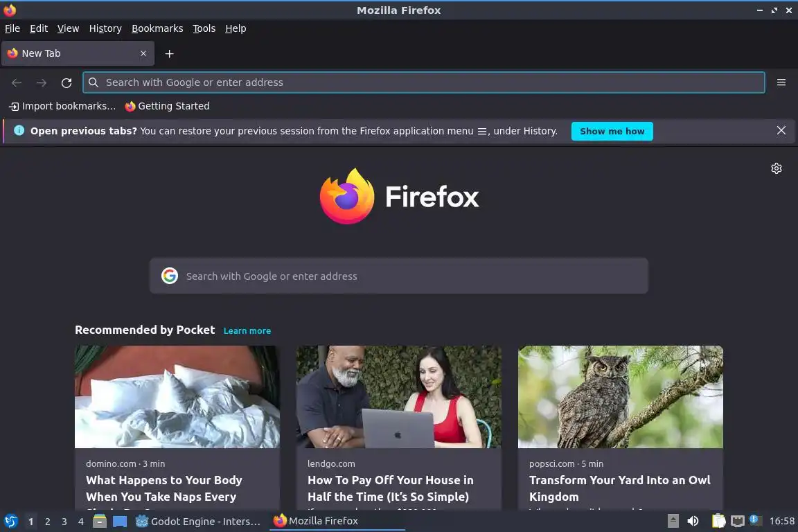Screen dimensions: 798x532
Task: Click the Learn more link for Pocket
Action: [x=247, y=331]
